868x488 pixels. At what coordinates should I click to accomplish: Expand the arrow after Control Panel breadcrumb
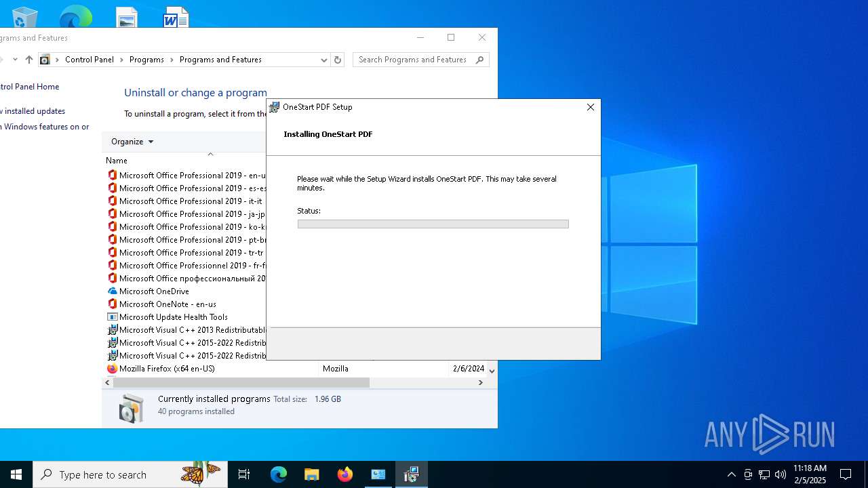122,60
